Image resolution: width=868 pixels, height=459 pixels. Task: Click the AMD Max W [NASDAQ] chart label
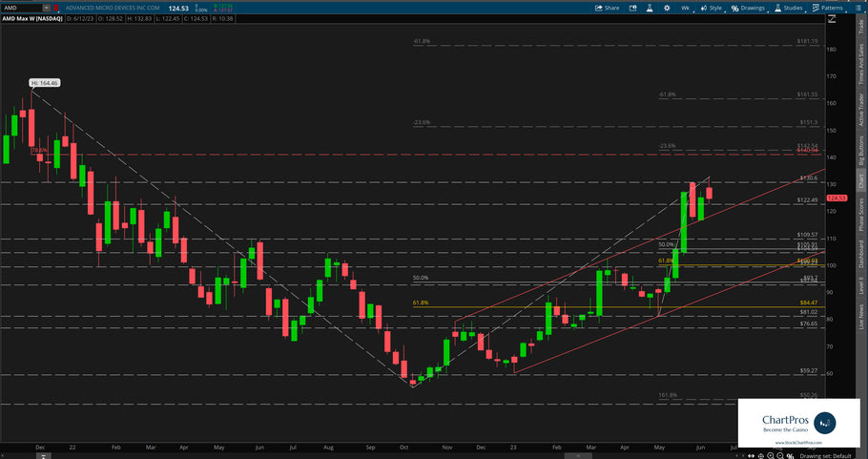[x=31, y=18]
